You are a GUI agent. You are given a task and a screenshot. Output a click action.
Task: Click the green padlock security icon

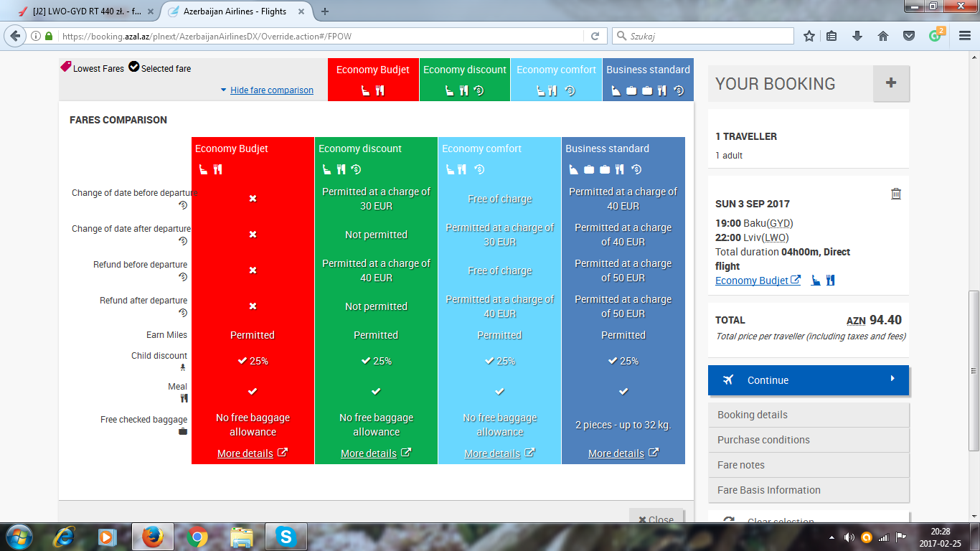point(49,36)
